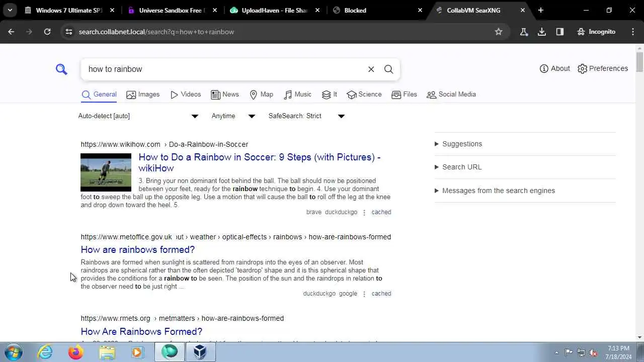
Task: Switch to the News category
Action: (x=225, y=95)
